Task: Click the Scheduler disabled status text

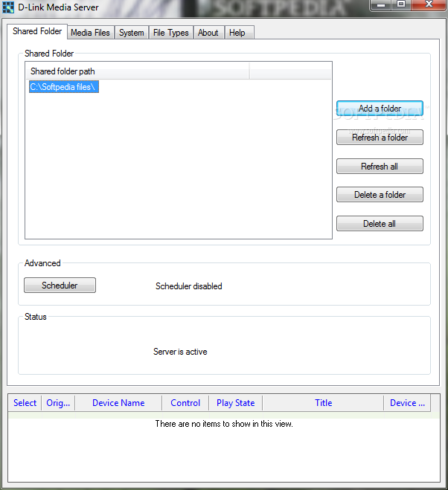Action: tap(188, 286)
